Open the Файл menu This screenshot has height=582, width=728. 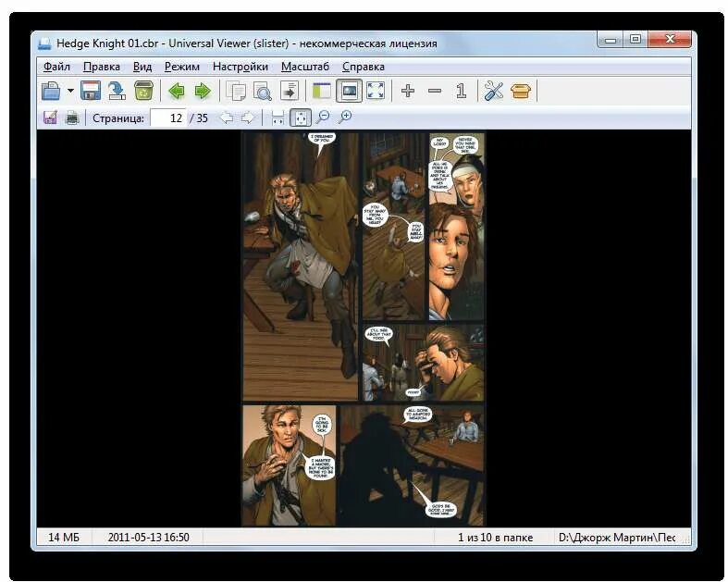[x=56, y=67]
